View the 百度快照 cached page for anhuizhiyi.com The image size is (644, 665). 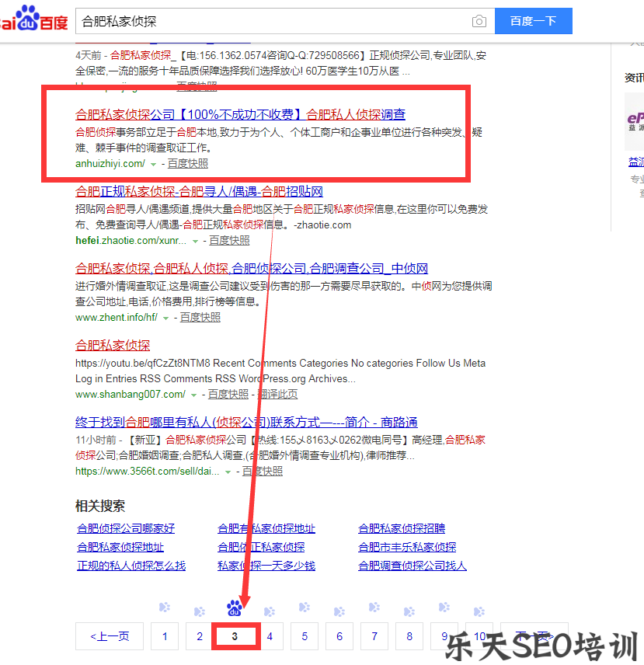pyautogui.click(x=188, y=163)
